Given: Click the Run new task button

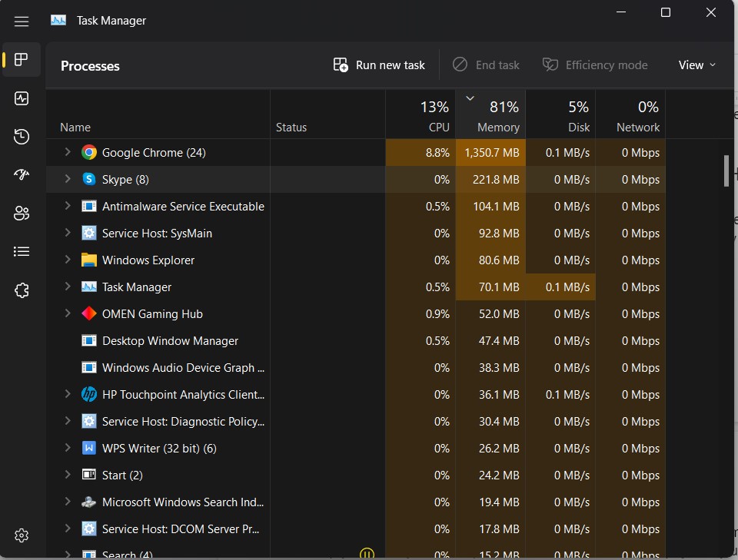Looking at the screenshot, I should pos(378,65).
